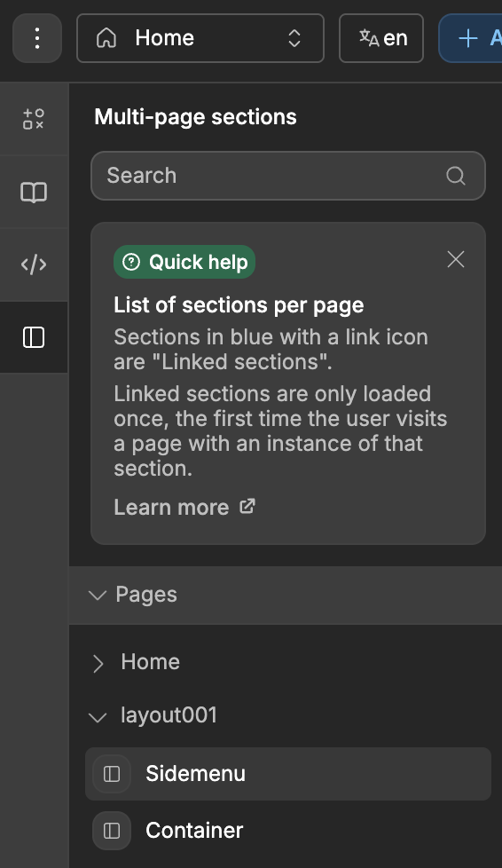Select the Sidemenu section row
502x868 pixels.
[x=287, y=774]
